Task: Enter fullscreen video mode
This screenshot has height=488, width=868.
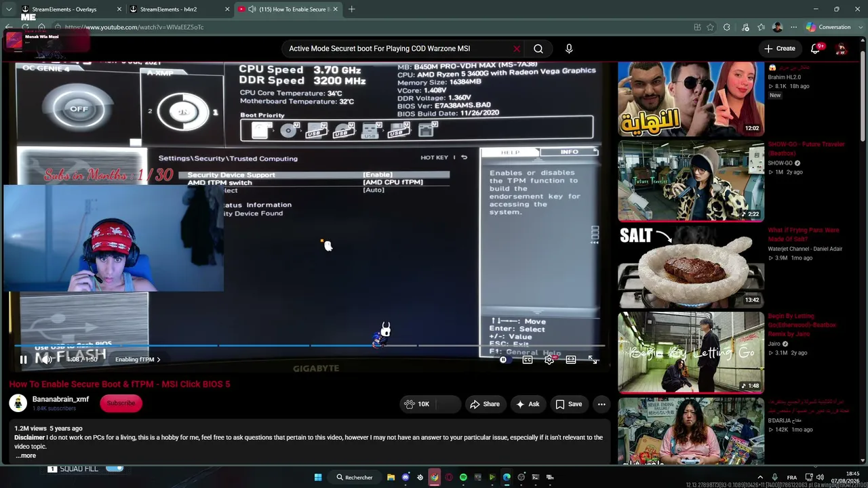Action: [x=593, y=360]
